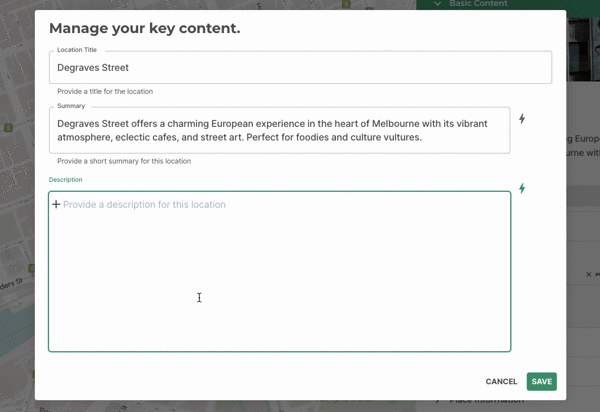Click the plus icon in Description editor
The height and width of the screenshot is (412, 600).
pos(56,204)
